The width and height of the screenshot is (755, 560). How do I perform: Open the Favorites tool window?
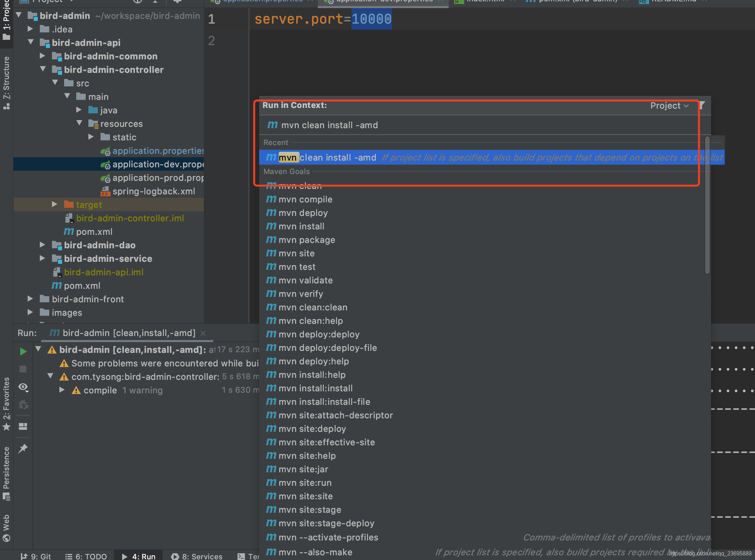(x=6, y=404)
